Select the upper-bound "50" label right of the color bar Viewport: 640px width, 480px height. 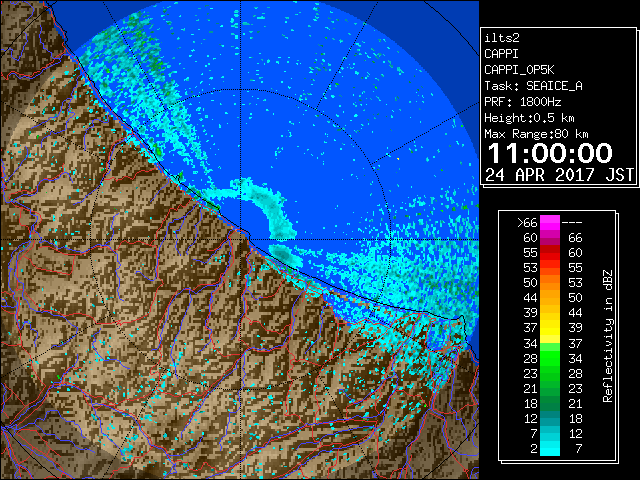pyautogui.click(x=575, y=298)
